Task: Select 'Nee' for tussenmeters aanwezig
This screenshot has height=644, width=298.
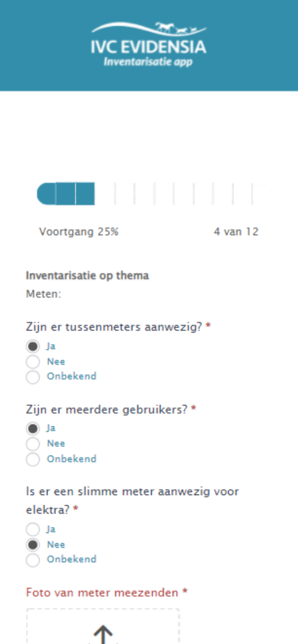Action: click(x=33, y=361)
